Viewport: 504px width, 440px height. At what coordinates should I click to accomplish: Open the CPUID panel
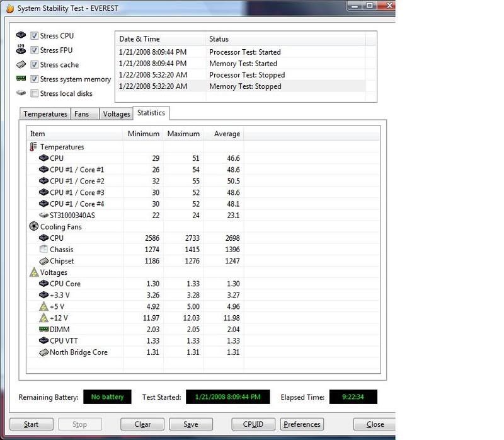(253, 425)
